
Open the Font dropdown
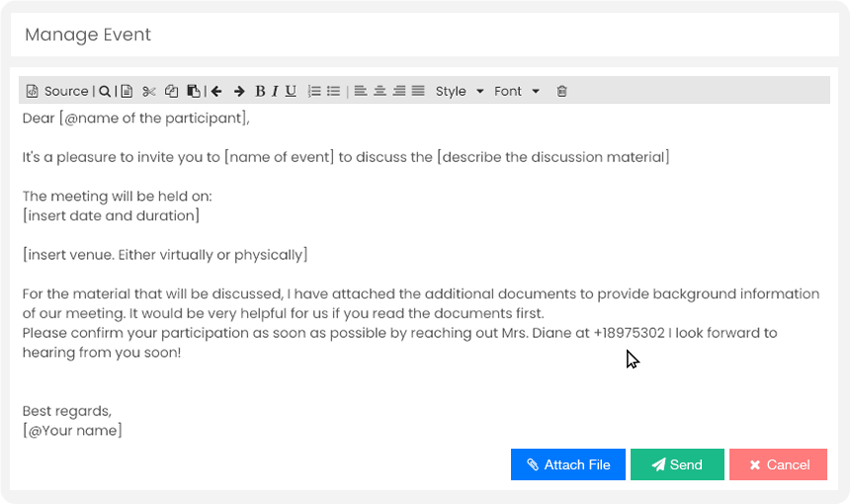517,91
